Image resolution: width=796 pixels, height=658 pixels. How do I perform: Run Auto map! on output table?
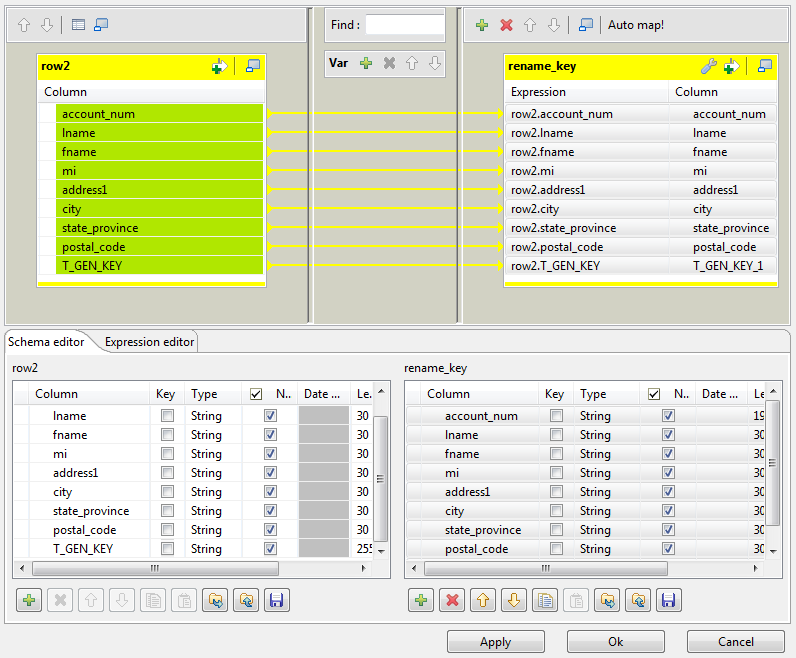pos(636,25)
